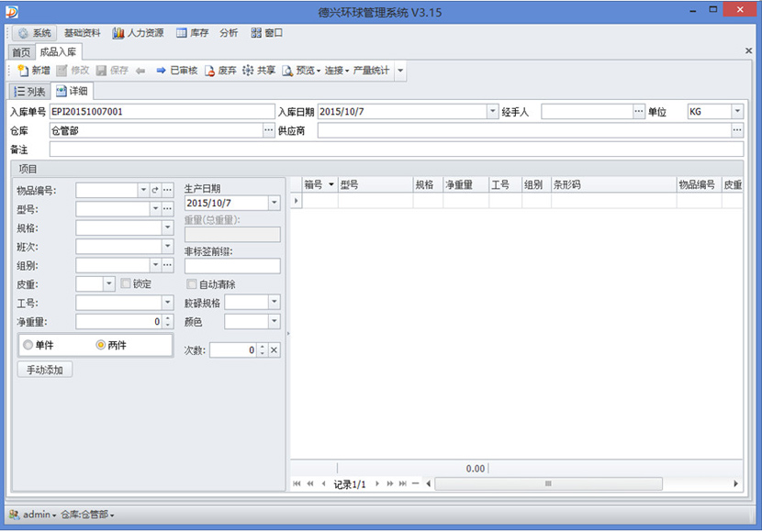Click the 废弃 (Discard) toolbar icon

point(209,71)
